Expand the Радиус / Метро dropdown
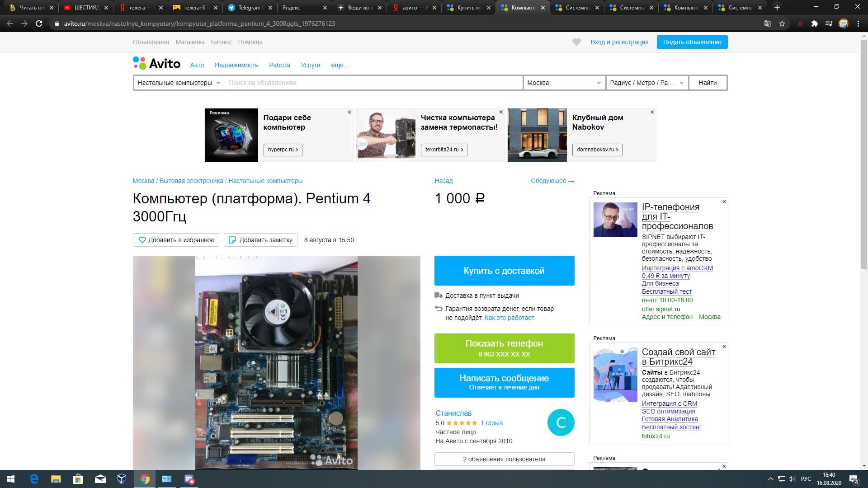 647,83
